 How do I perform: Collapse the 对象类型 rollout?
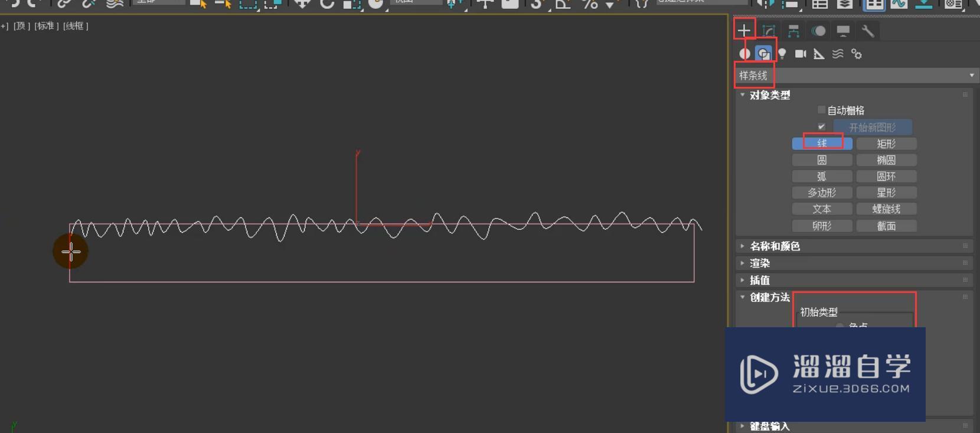[x=770, y=95]
